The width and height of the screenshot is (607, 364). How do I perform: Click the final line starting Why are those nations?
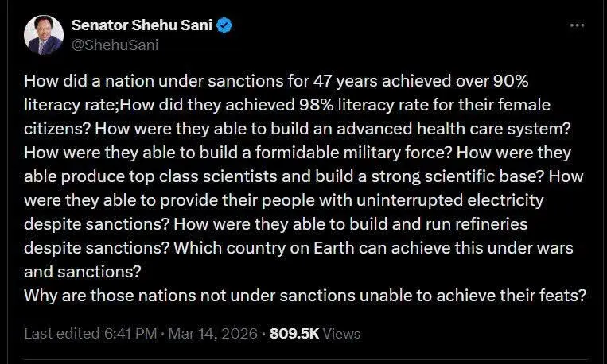(x=305, y=295)
